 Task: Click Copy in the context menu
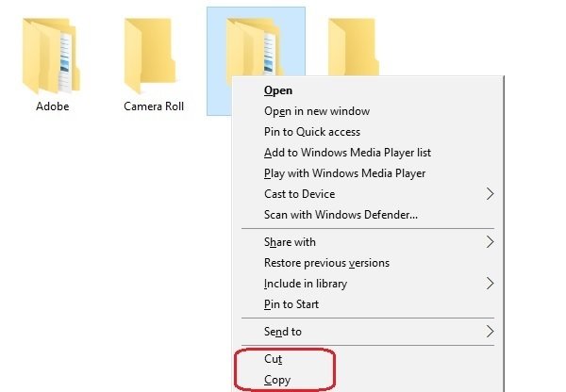tap(277, 381)
